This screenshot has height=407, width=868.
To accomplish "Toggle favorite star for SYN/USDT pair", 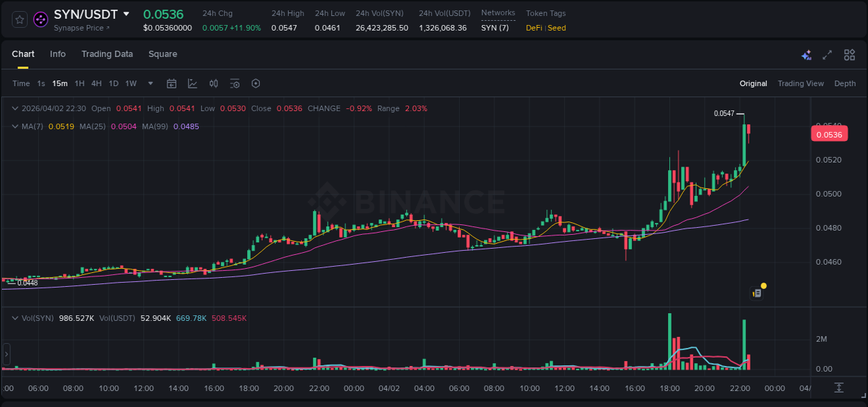I will [x=19, y=19].
